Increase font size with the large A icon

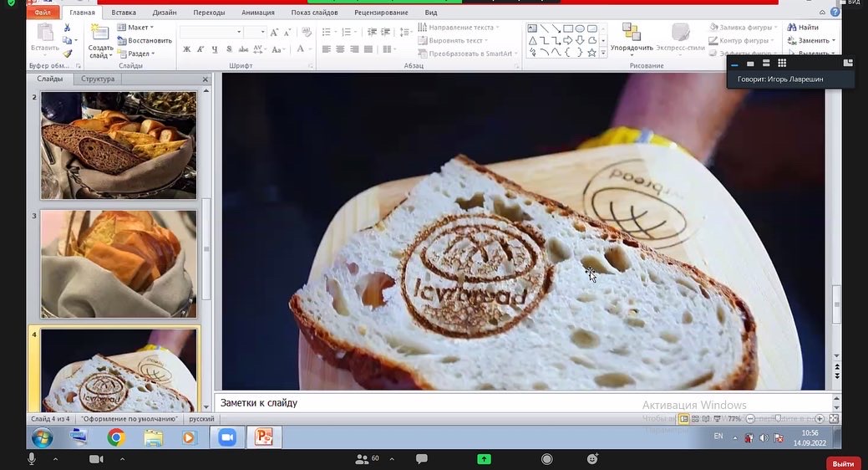pyautogui.click(x=274, y=33)
